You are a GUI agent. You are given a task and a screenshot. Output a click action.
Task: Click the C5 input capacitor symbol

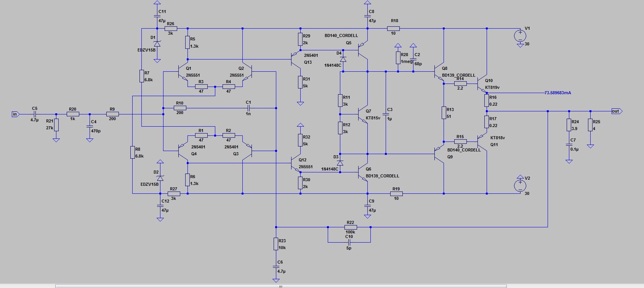(35, 114)
